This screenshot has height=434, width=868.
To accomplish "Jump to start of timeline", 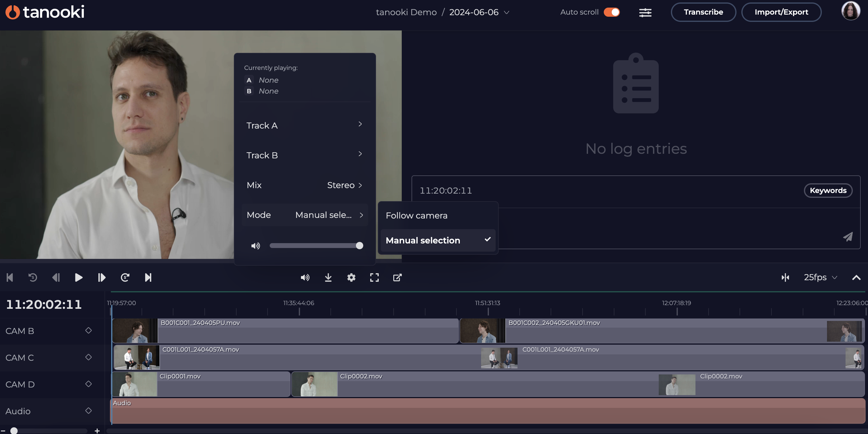I will [9, 277].
